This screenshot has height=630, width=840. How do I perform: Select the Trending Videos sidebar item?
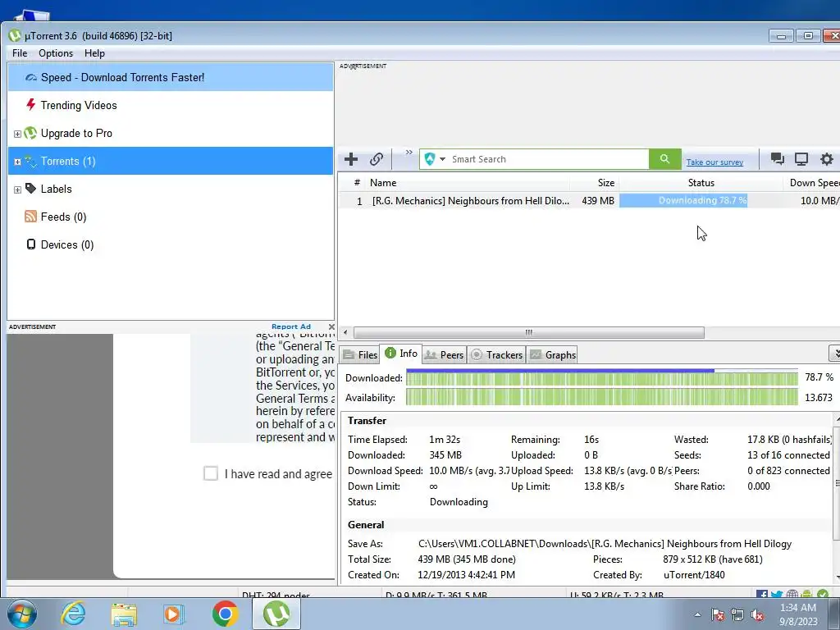tap(171, 105)
